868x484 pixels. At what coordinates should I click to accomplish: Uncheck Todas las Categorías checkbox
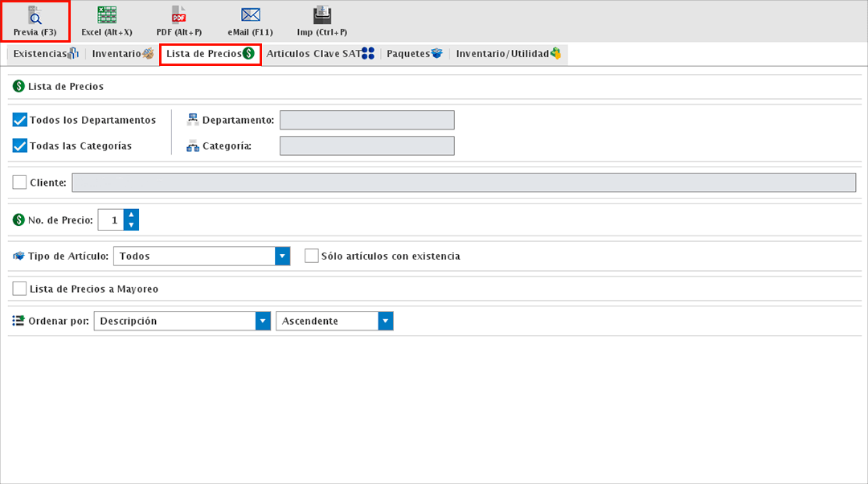click(x=20, y=146)
